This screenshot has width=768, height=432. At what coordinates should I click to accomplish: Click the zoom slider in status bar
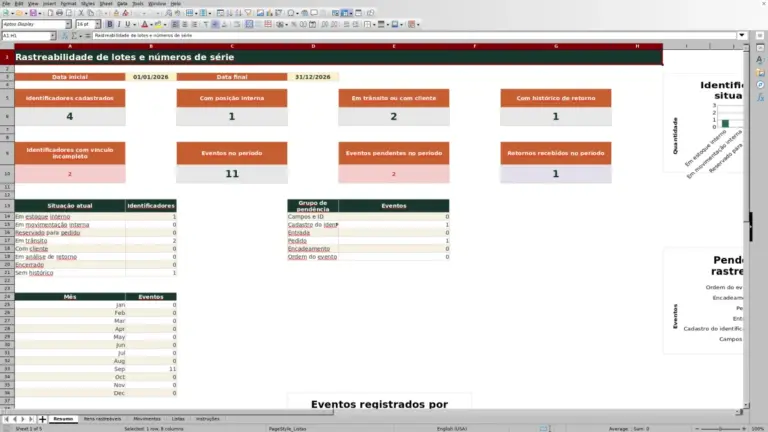720,429
